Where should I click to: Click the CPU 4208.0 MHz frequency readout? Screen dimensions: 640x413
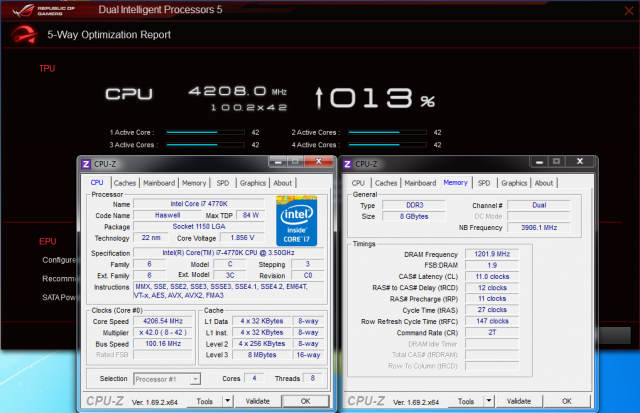click(238, 91)
